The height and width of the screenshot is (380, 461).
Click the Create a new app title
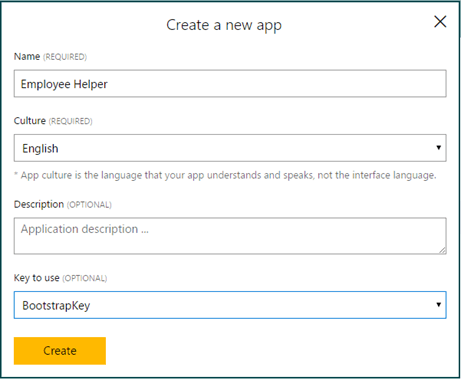(x=224, y=25)
